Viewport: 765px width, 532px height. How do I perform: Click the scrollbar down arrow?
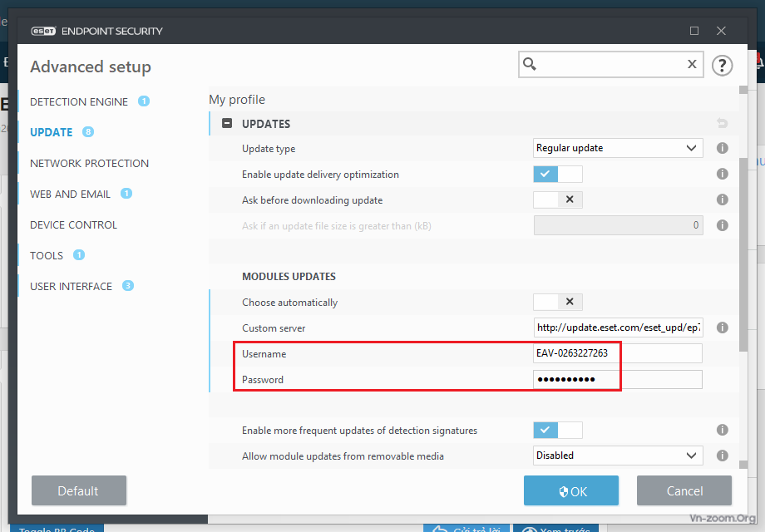[x=743, y=465]
